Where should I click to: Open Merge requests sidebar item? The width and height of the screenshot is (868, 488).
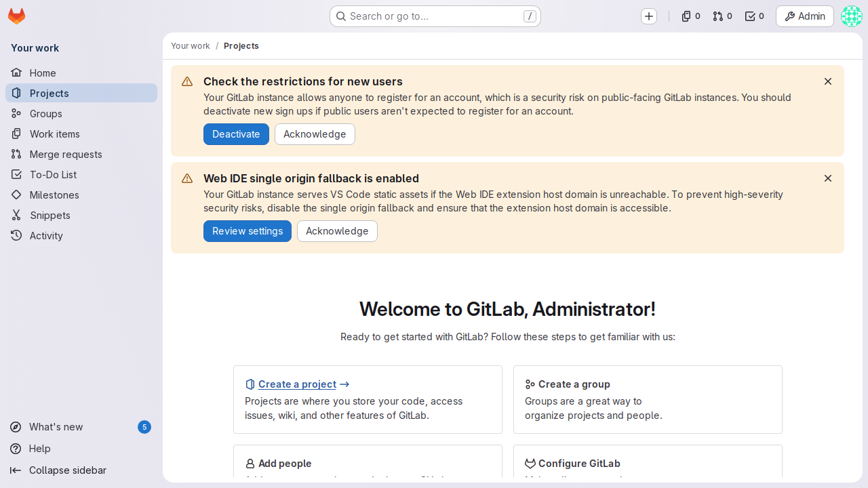(x=81, y=154)
